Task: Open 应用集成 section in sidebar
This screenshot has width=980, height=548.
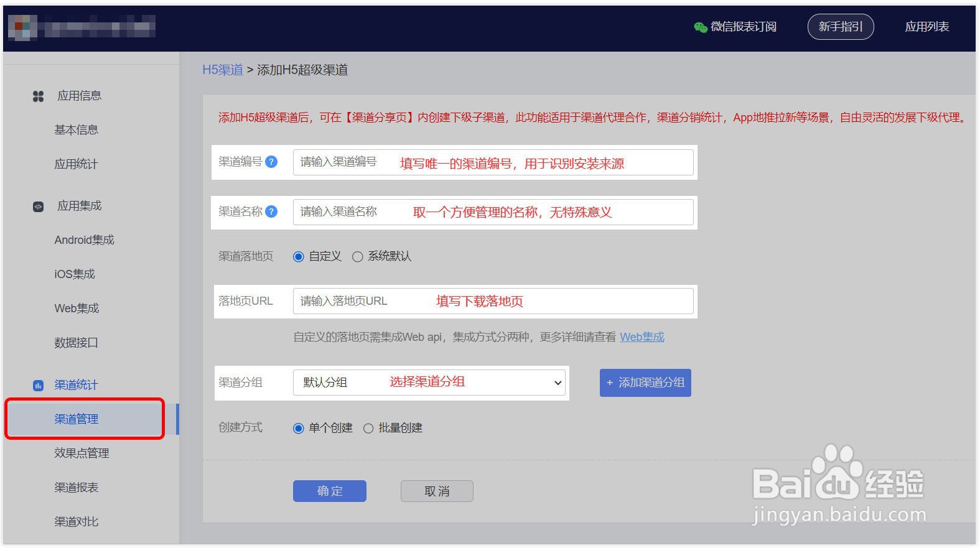Action: 79,206
